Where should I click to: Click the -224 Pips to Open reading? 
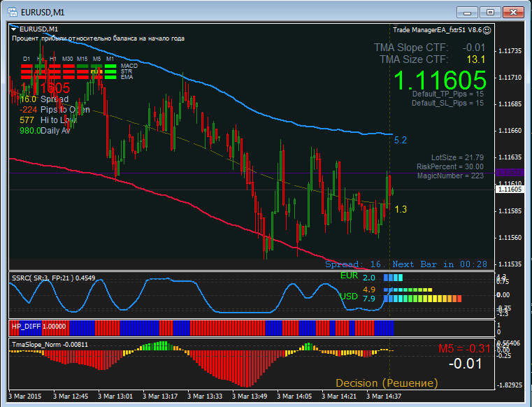[x=55, y=110]
